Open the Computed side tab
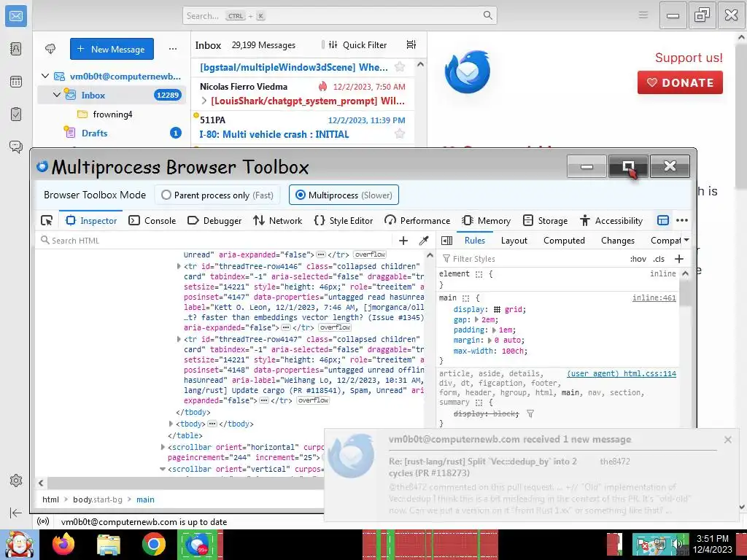 tap(564, 241)
